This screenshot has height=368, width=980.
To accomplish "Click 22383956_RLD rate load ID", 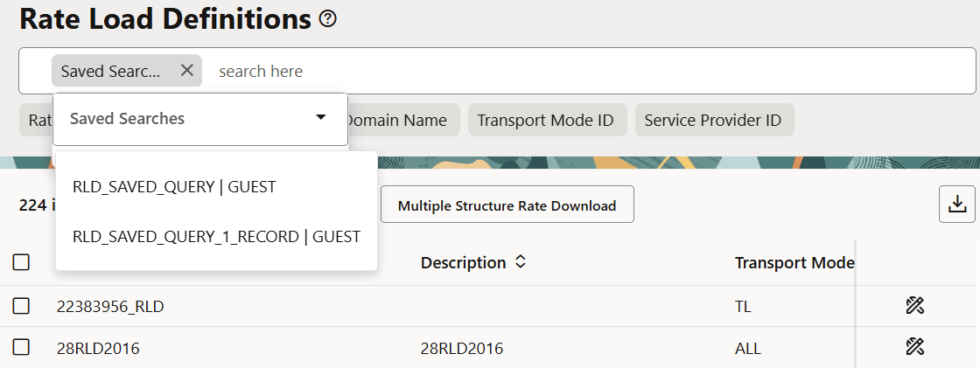I will tap(110, 306).
